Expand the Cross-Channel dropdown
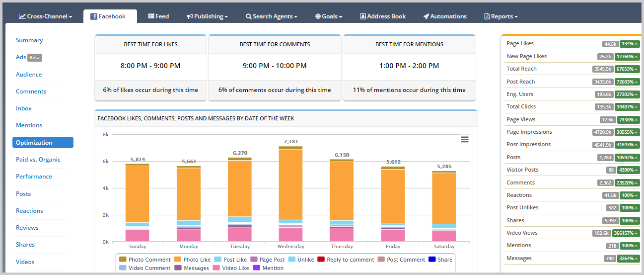The width and height of the screenshot is (644, 275). pyautogui.click(x=46, y=16)
